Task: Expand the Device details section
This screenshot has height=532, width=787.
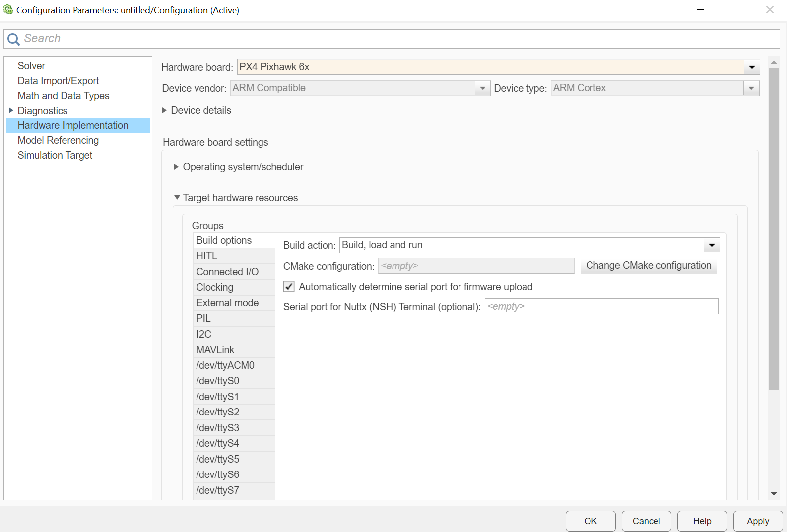Action: pos(164,110)
